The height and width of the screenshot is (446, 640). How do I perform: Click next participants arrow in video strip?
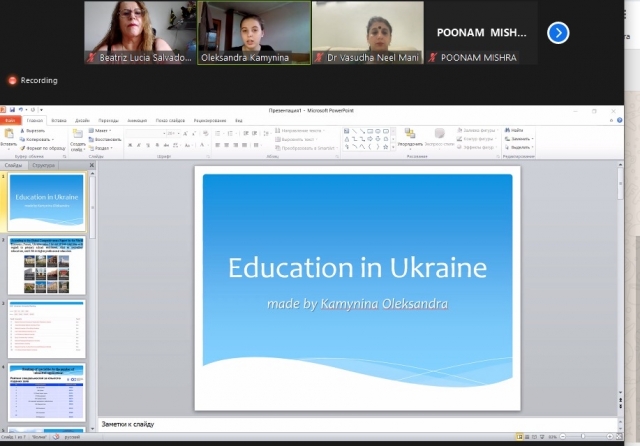click(558, 33)
